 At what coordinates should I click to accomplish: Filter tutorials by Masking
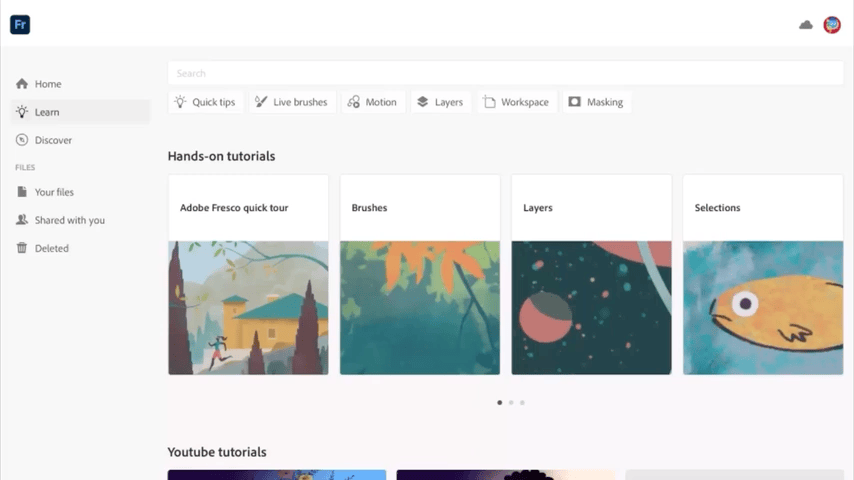pos(597,102)
